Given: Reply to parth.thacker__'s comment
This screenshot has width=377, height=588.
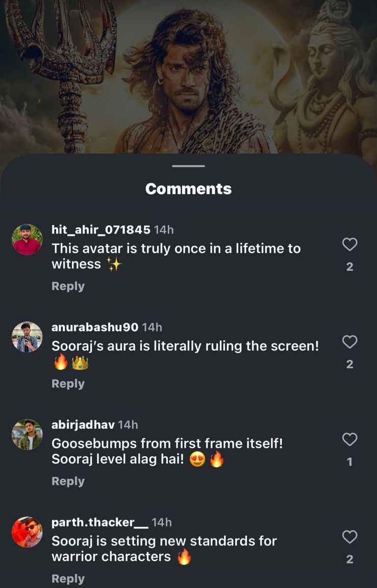Looking at the screenshot, I should click(68, 579).
